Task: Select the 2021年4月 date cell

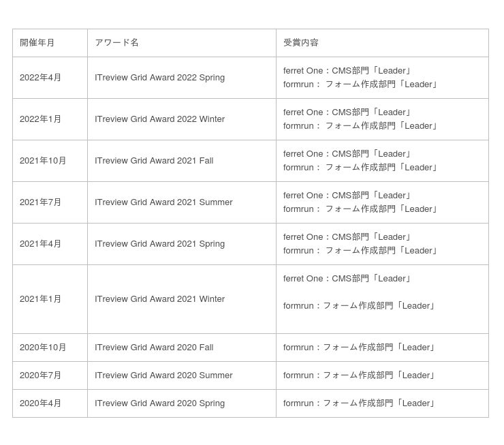Action: [41, 244]
